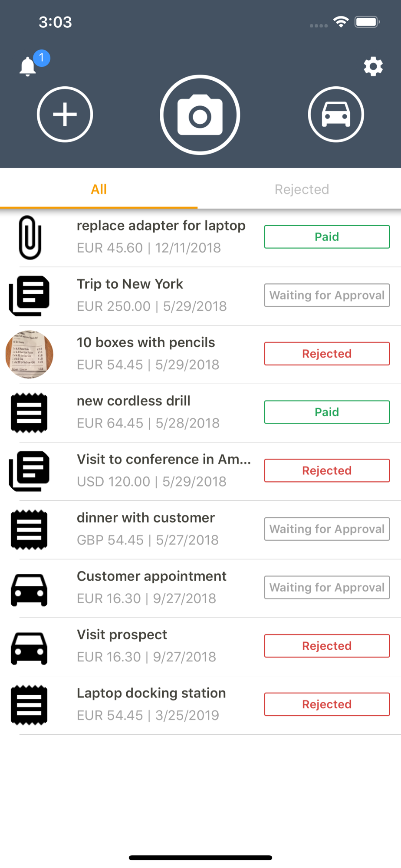Switch to the Rejected tab
The width and height of the screenshot is (401, 868).
click(x=302, y=189)
